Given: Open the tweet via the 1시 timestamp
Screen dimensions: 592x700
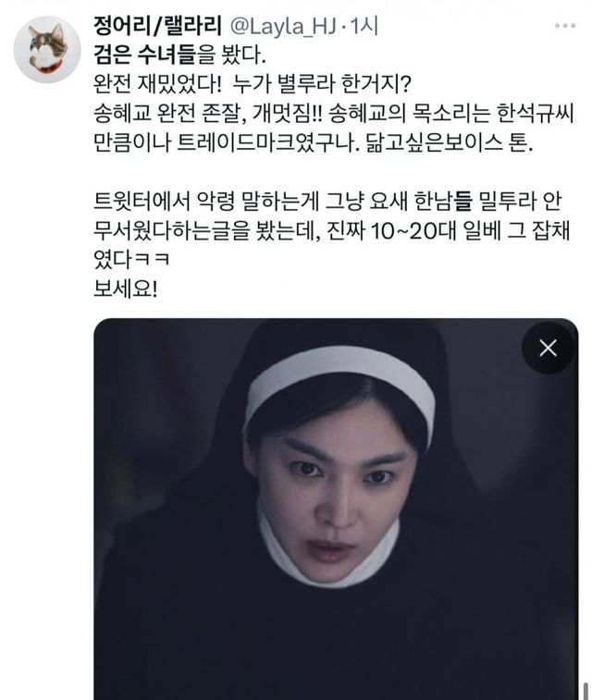Looking at the screenshot, I should click(364, 27).
